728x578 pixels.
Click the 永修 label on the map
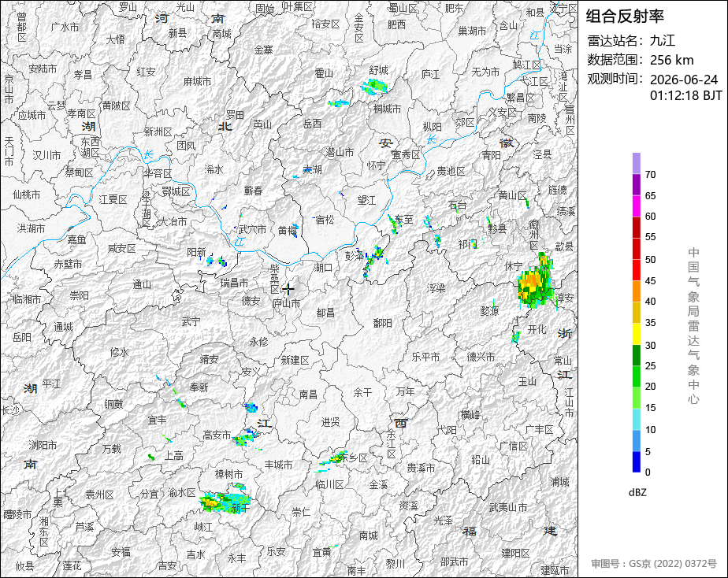coord(258,342)
